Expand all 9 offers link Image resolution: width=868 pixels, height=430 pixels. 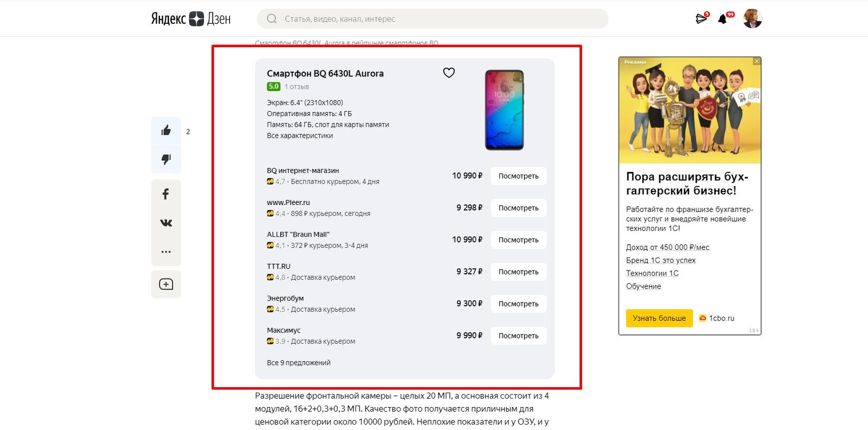click(298, 363)
